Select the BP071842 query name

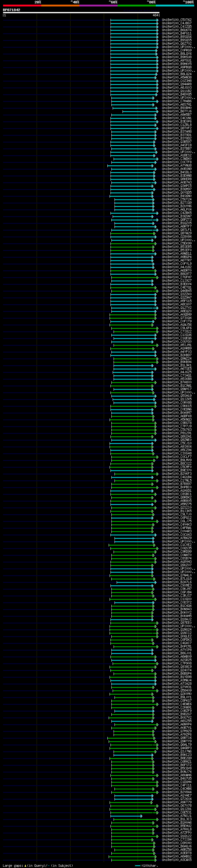(11, 10)
